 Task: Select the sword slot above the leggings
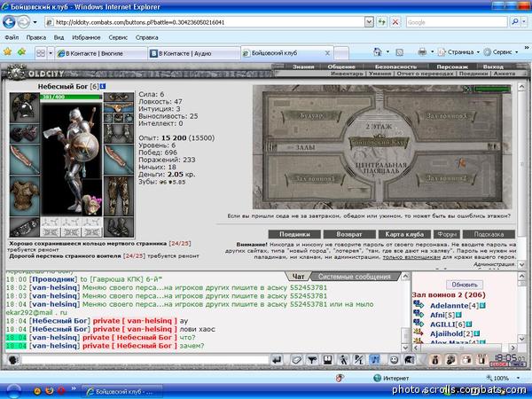click(119, 160)
